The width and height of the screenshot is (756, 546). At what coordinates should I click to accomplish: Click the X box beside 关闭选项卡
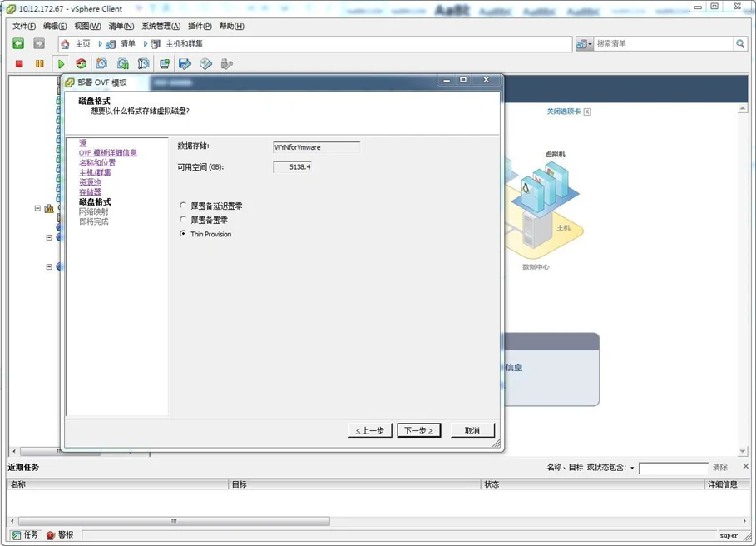point(587,112)
